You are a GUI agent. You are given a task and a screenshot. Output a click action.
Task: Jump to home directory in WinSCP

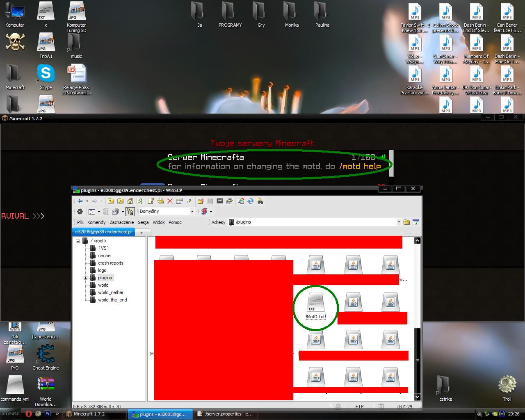130,201
